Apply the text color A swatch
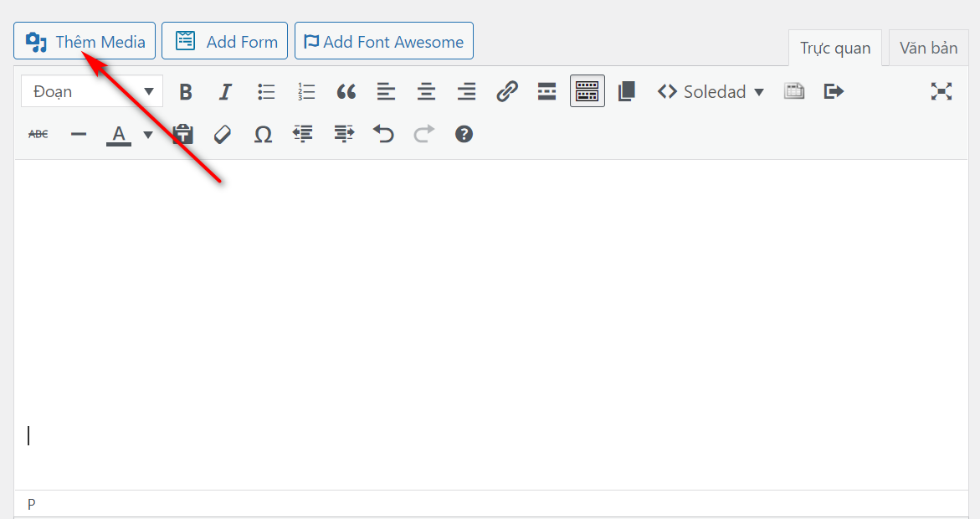 click(119, 134)
